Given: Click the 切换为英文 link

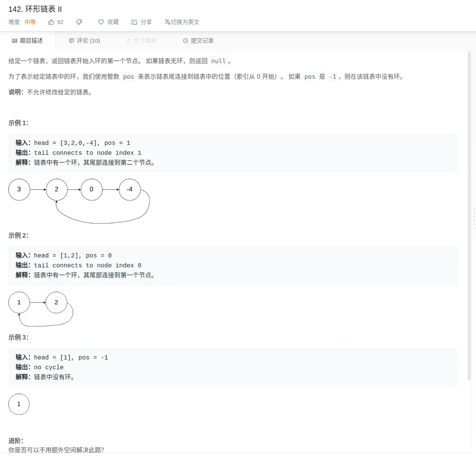Looking at the screenshot, I should point(182,22).
